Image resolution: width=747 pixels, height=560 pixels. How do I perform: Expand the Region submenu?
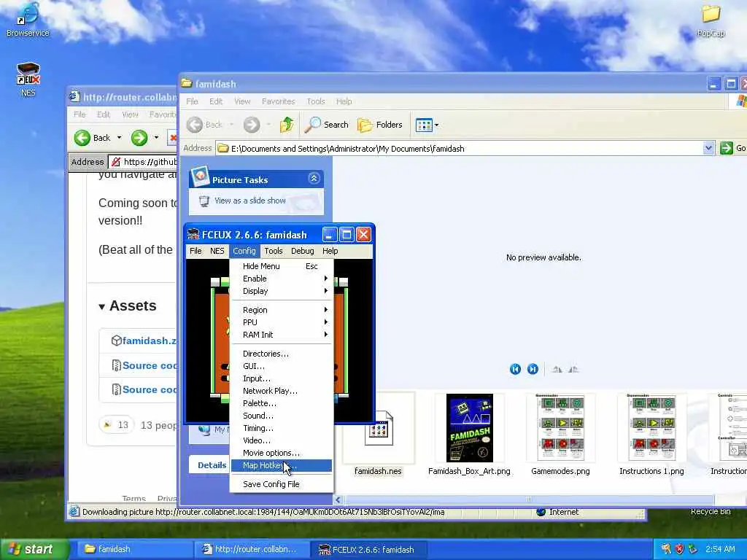(x=281, y=310)
